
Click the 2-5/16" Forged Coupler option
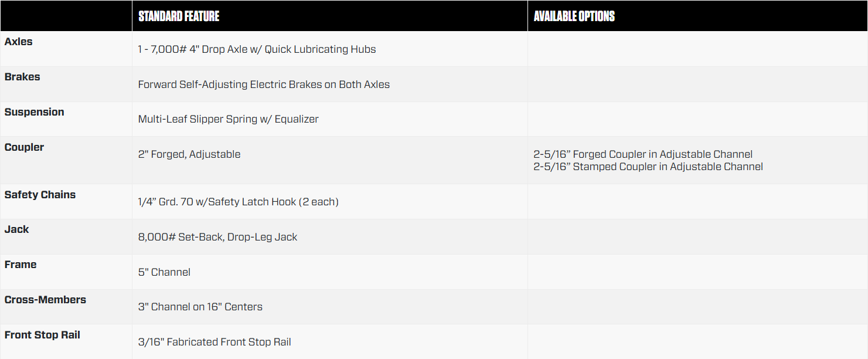pos(643,154)
